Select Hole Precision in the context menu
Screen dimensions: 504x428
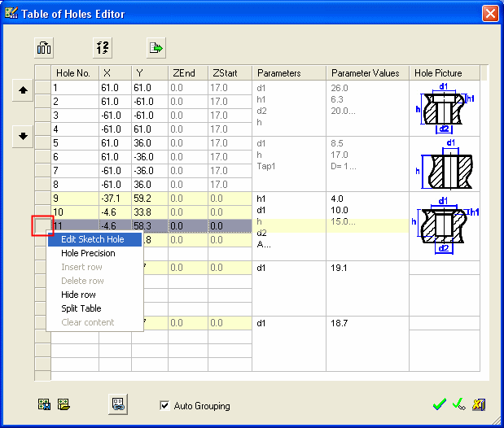(x=88, y=253)
